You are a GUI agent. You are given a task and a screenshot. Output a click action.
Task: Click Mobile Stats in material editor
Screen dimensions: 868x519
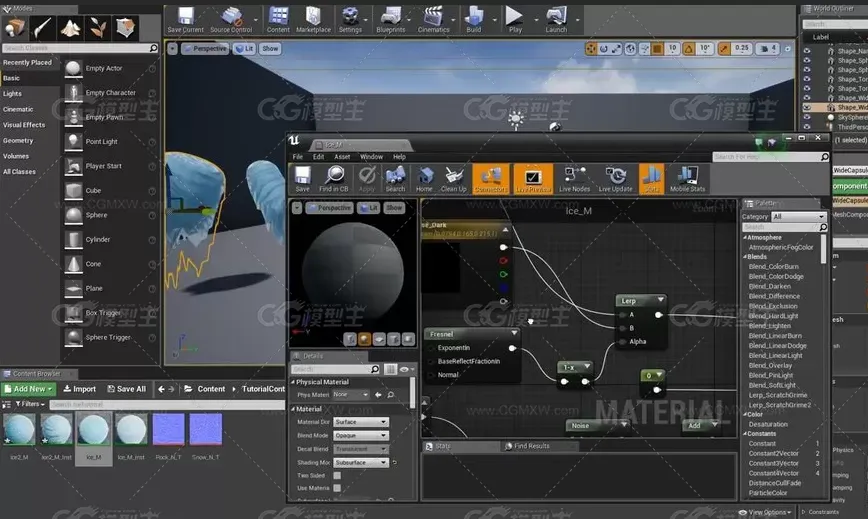(x=688, y=179)
